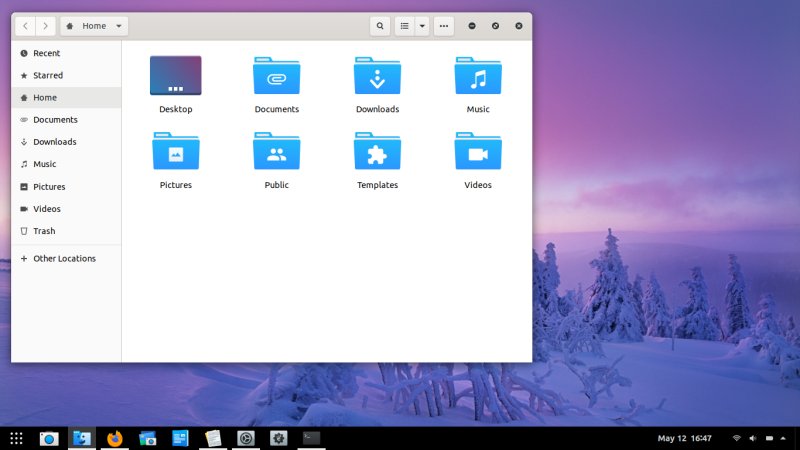This screenshot has width=800, height=450.
Task: Expand the Home path bar dropdown
Action: coord(119,26)
